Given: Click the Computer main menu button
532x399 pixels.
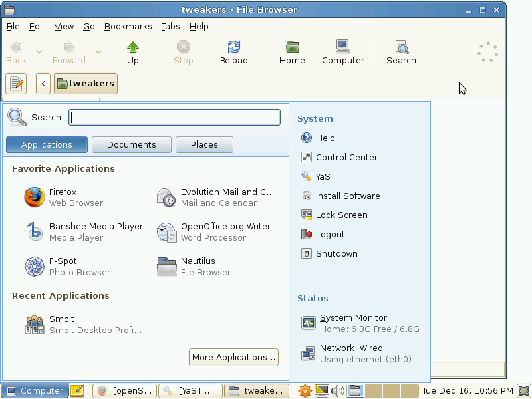Looking at the screenshot, I should [35, 391].
